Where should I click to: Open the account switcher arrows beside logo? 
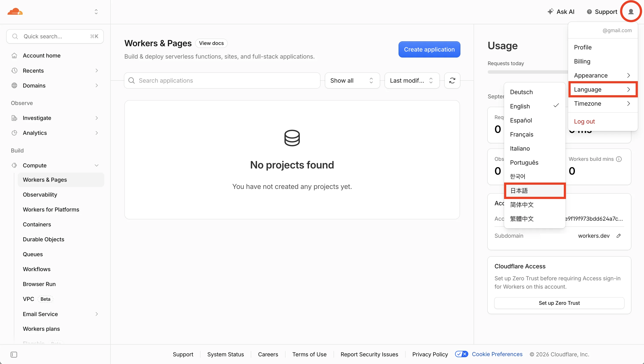point(96,12)
